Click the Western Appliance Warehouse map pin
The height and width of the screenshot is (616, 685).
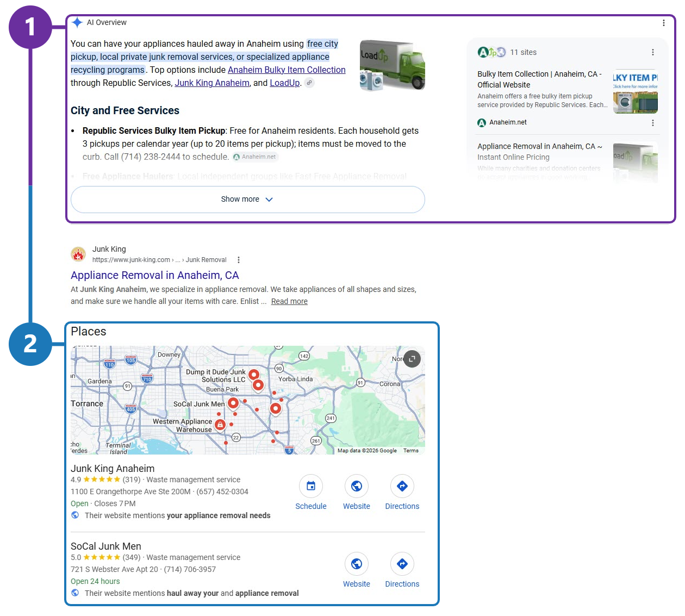(x=220, y=425)
